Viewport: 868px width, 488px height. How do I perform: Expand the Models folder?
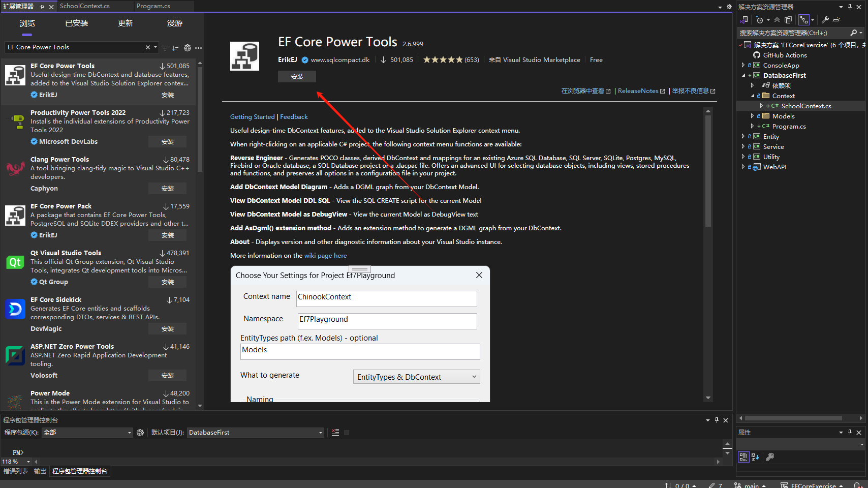[x=752, y=116]
